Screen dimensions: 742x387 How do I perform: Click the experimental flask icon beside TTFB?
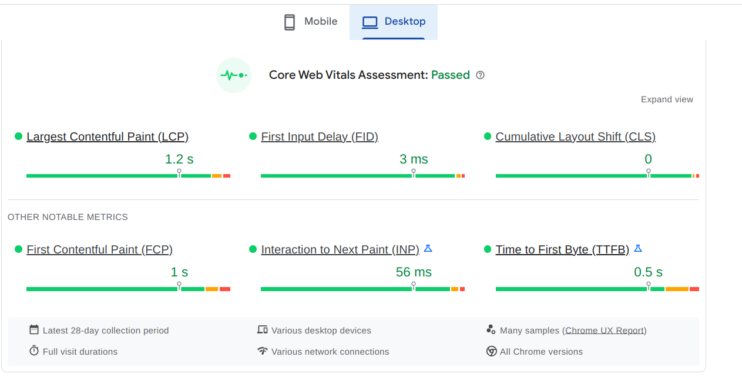coord(638,248)
